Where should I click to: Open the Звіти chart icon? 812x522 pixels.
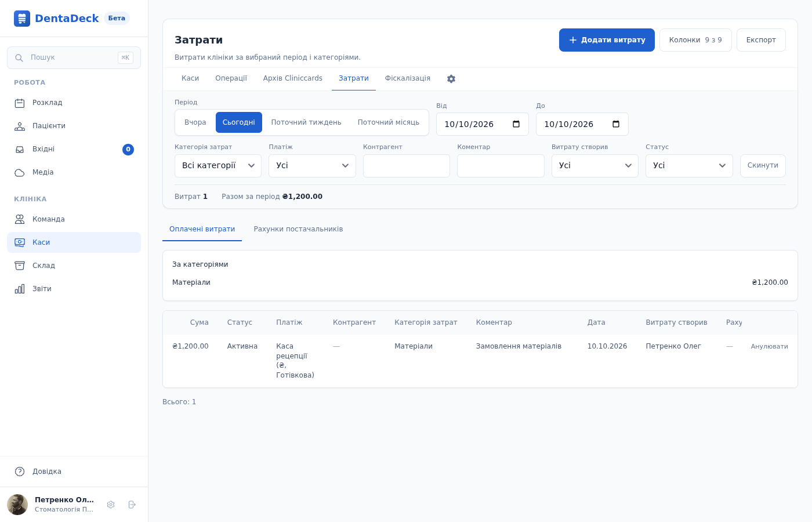click(x=20, y=289)
